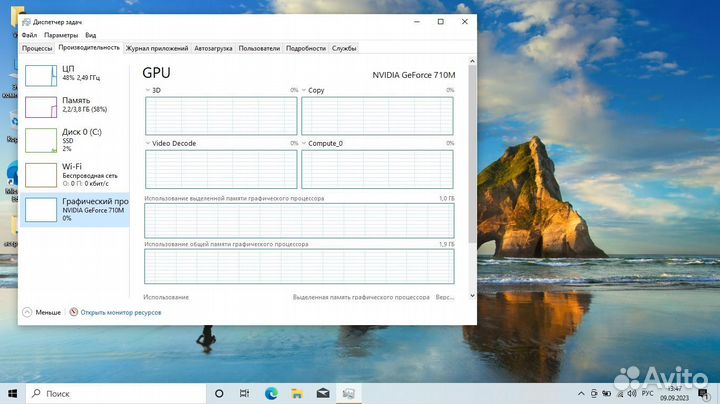Show hidden tray icons chevron
The image size is (720, 404).
(x=581, y=393)
